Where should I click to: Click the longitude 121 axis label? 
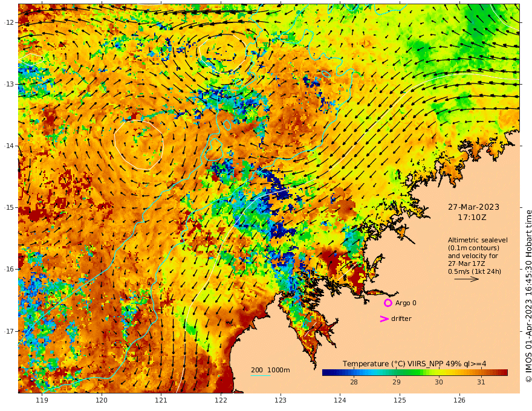point(161,400)
